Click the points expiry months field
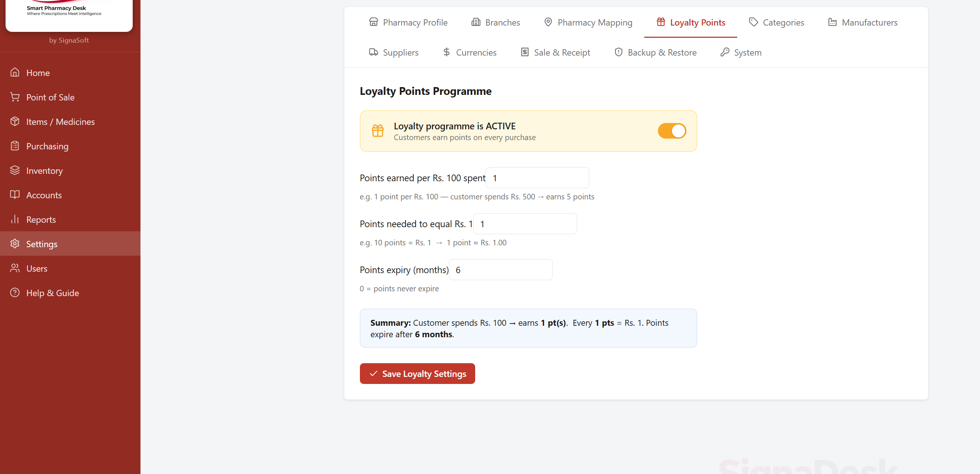This screenshot has height=474, width=980. click(x=500, y=270)
